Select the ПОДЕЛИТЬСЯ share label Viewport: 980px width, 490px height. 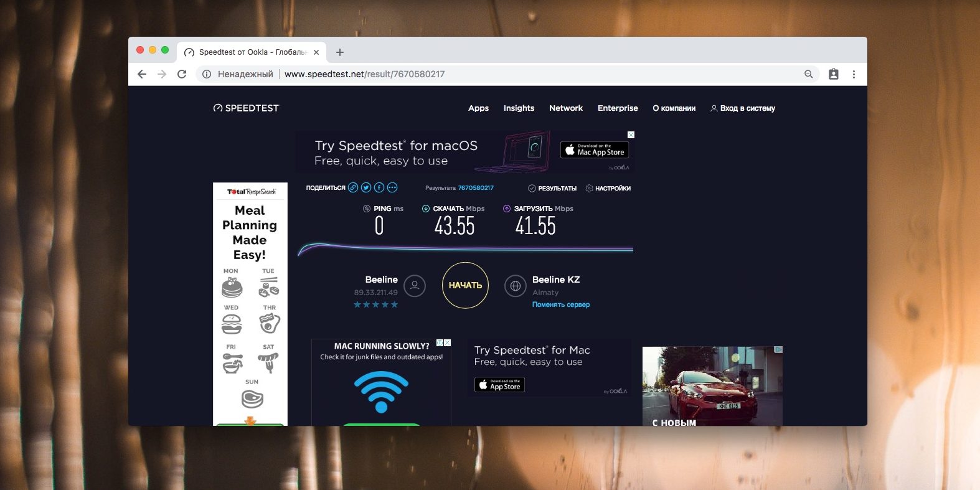tap(326, 187)
